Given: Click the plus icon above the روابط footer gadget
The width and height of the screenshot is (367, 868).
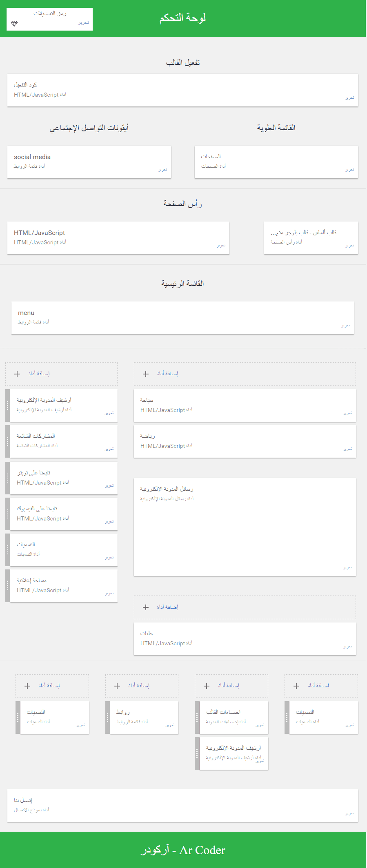Looking at the screenshot, I should pos(117,686).
